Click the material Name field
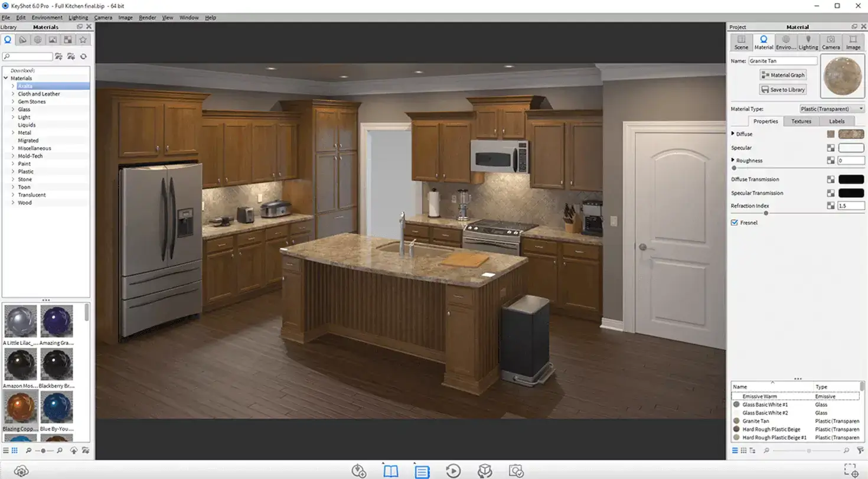 (x=783, y=61)
